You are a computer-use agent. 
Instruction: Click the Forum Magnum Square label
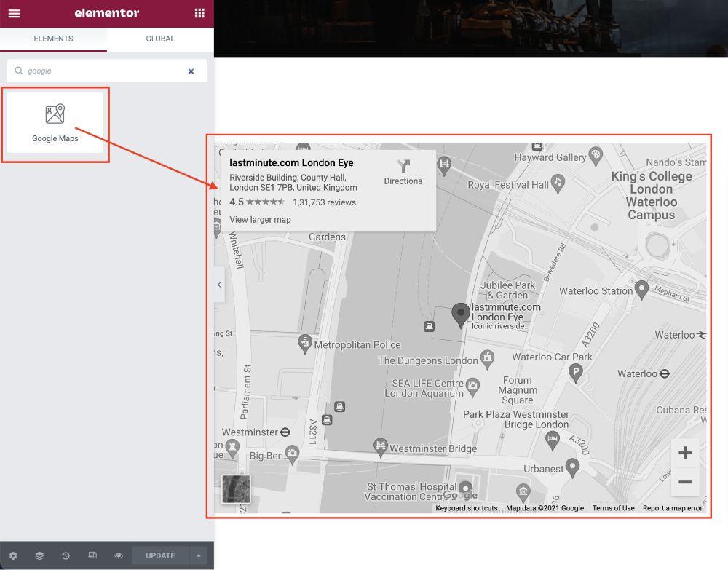pyautogui.click(x=517, y=390)
